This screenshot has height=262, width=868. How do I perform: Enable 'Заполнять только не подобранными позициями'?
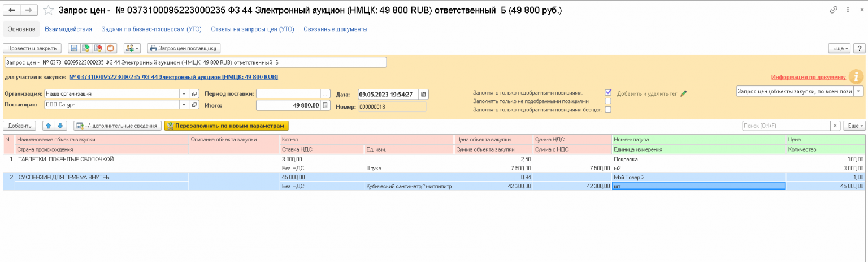[x=608, y=101]
